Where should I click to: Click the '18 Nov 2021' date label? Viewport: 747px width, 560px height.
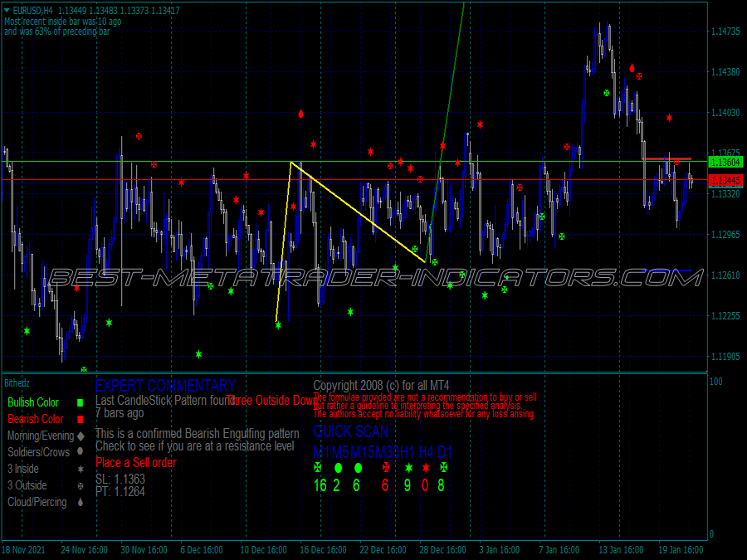coord(24,550)
